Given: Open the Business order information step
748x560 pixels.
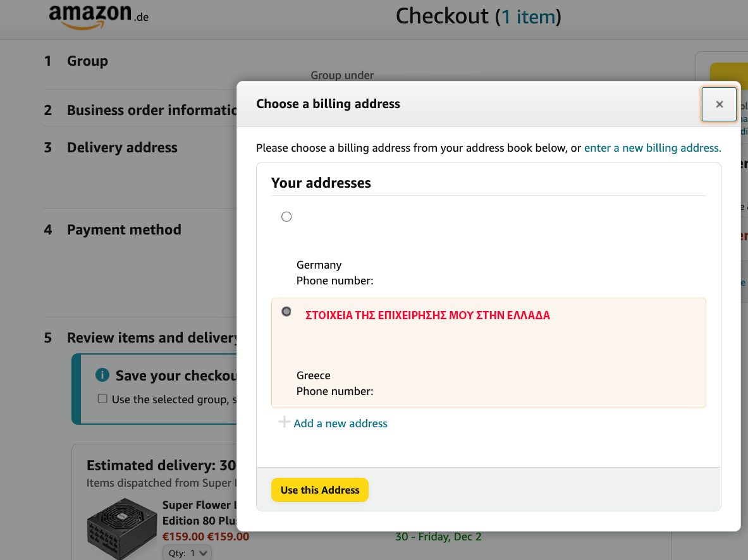Looking at the screenshot, I should [x=152, y=110].
